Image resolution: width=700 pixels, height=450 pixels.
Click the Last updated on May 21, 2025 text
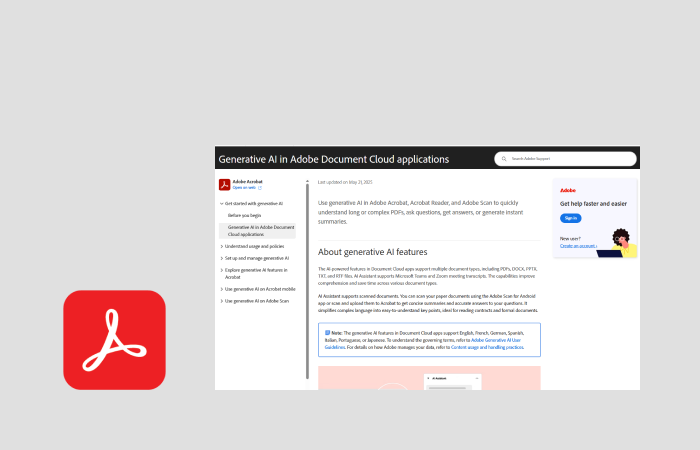(x=345, y=183)
